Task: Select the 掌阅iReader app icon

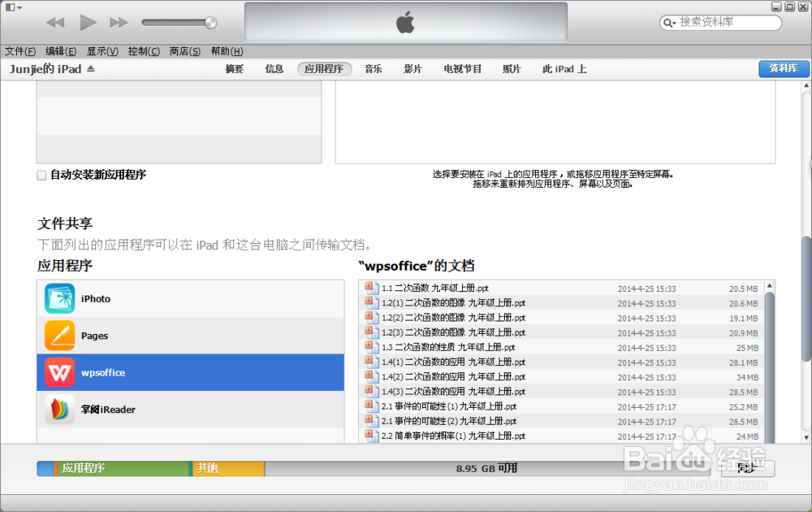Action: 59,410
